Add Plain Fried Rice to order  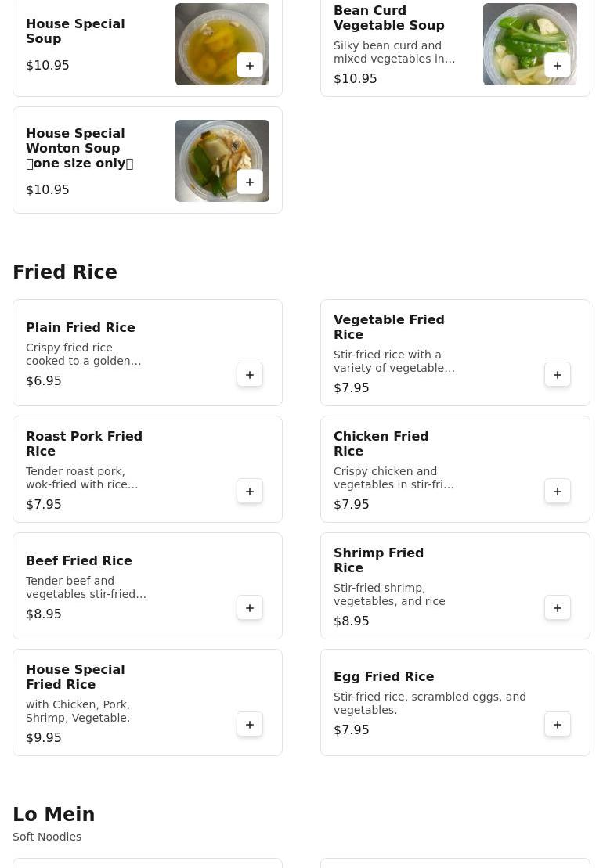point(250,375)
